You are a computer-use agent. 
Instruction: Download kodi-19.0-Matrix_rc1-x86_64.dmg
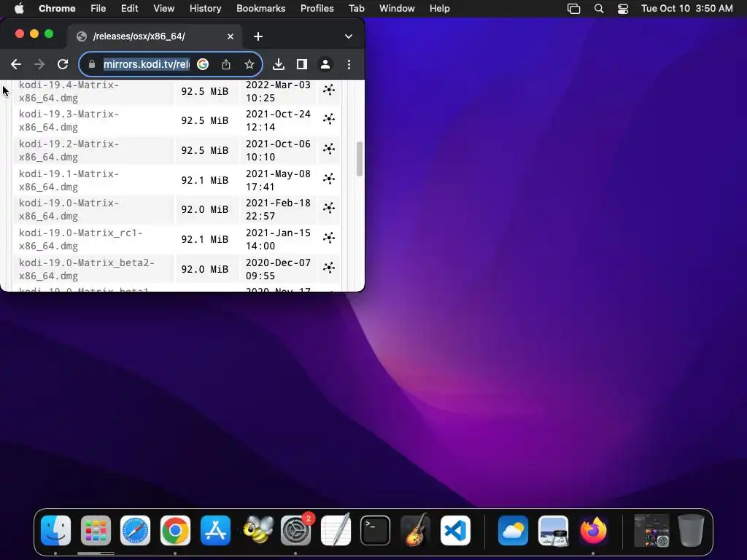point(80,239)
